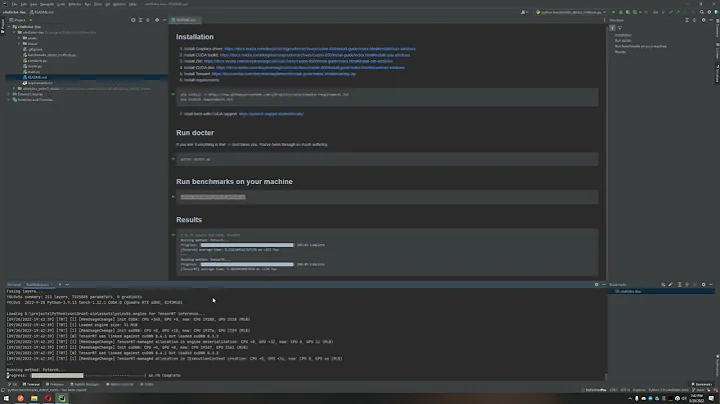
Task: Open the Install Zlib link
Action: pos(298,61)
